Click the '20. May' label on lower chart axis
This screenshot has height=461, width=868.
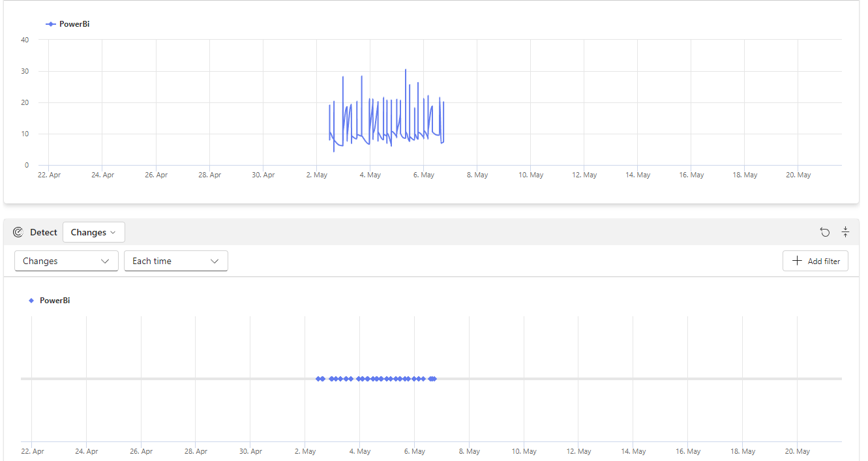pos(799,451)
